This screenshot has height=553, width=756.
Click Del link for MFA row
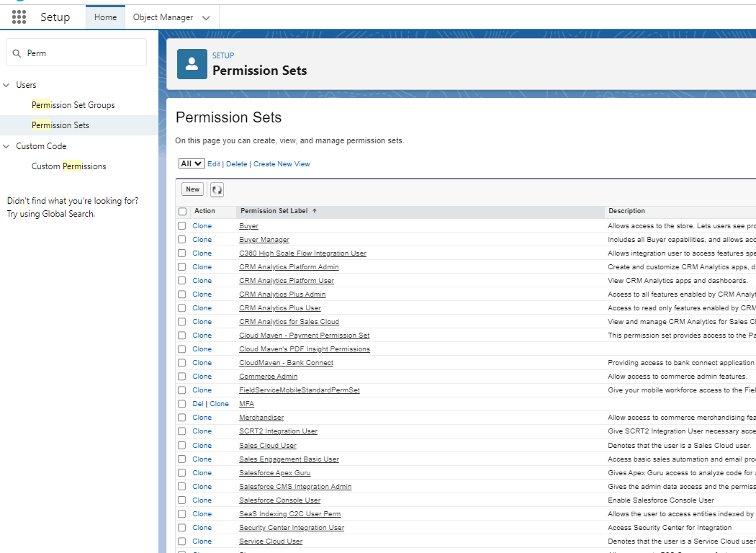coord(198,404)
